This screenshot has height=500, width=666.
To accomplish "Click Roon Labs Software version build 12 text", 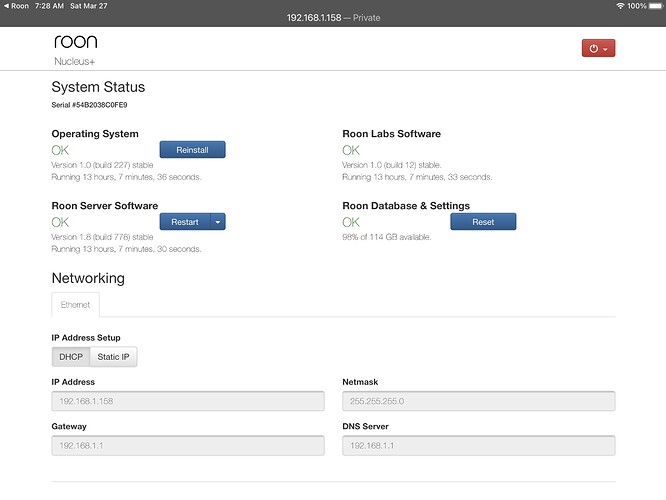I will click(x=392, y=165).
